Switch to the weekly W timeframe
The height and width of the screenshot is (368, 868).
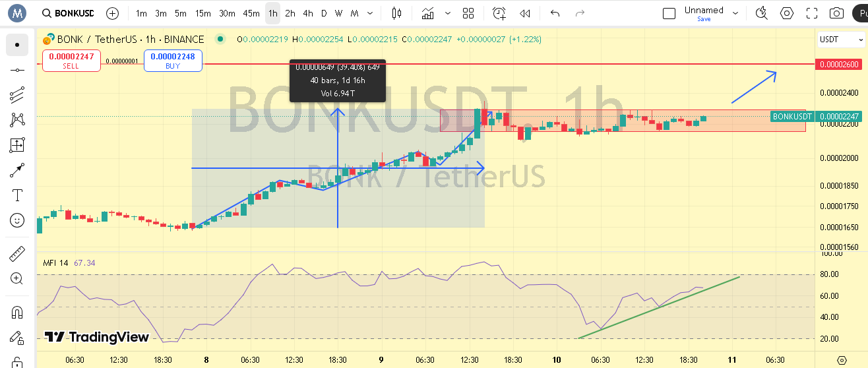[x=338, y=13]
